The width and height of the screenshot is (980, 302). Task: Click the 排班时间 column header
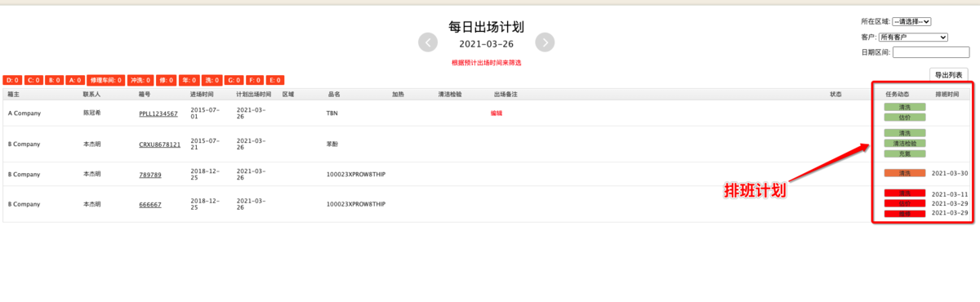click(x=948, y=94)
